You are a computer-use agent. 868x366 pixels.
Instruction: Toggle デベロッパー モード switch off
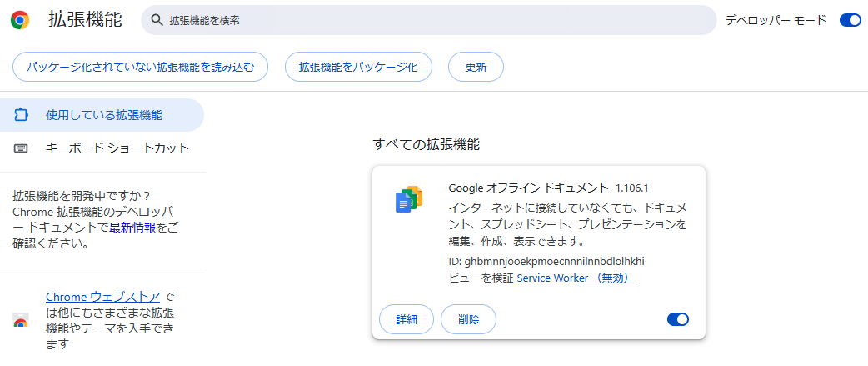[850, 21]
